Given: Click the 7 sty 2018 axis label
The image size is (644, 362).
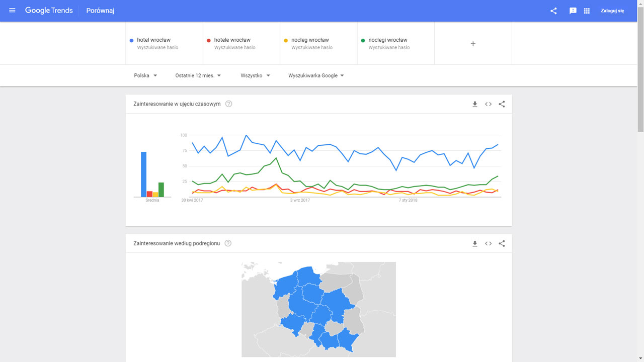Looking at the screenshot, I should (x=408, y=200).
